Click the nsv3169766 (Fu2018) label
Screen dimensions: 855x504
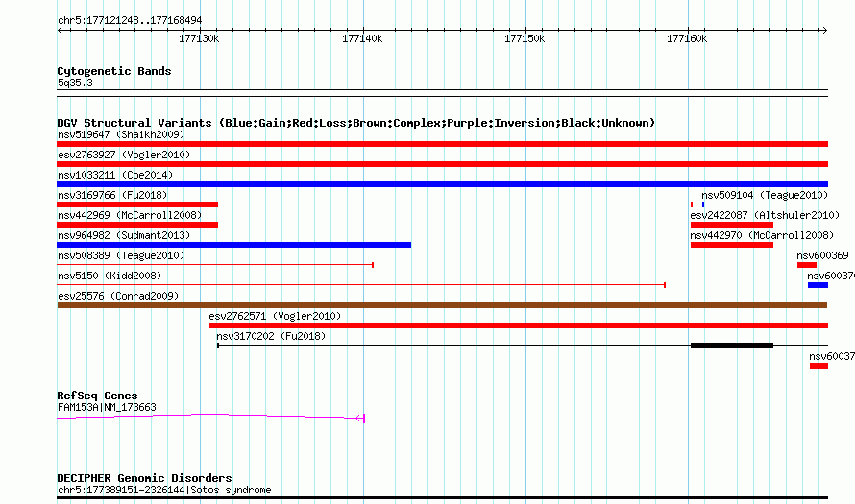click(x=112, y=195)
